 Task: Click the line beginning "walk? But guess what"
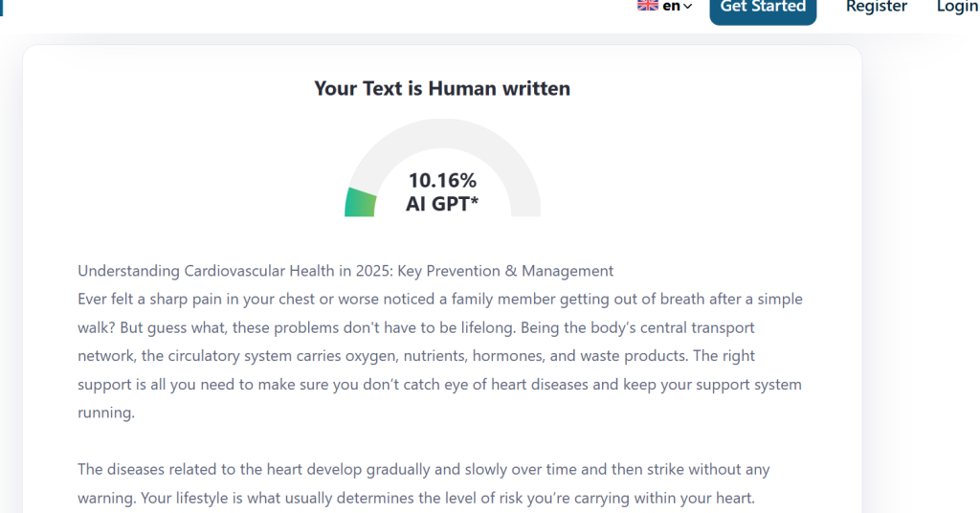coord(415,327)
